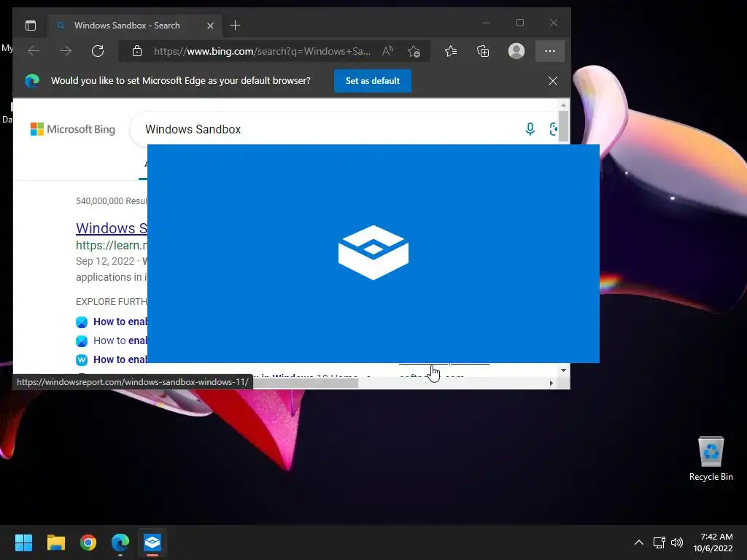The width and height of the screenshot is (747, 560).
Task: Select the Recycle Bin desktop icon
Action: pos(711,459)
